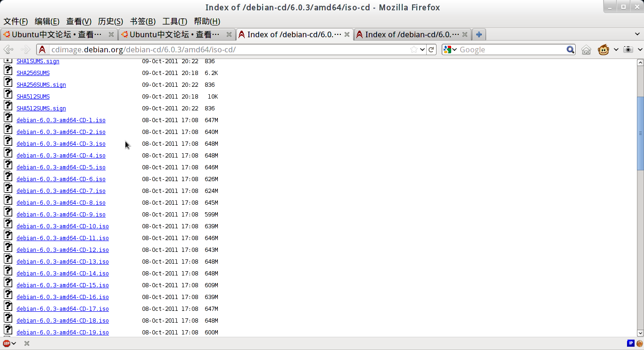Open 帮助(H) menu
Screen dimensions: 644x350
[207, 21]
